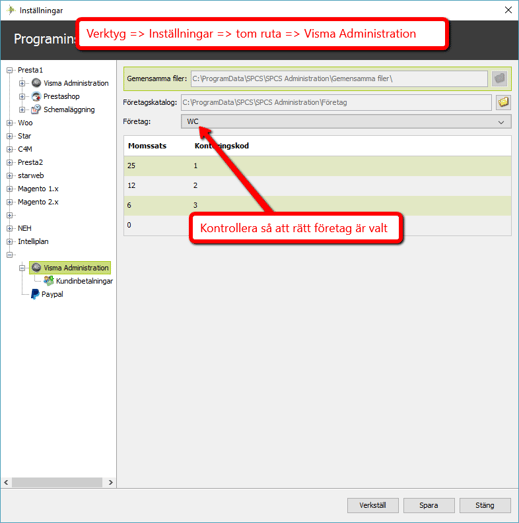Expand the Woo tree node
The width and height of the screenshot is (519, 523).
point(10,123)
